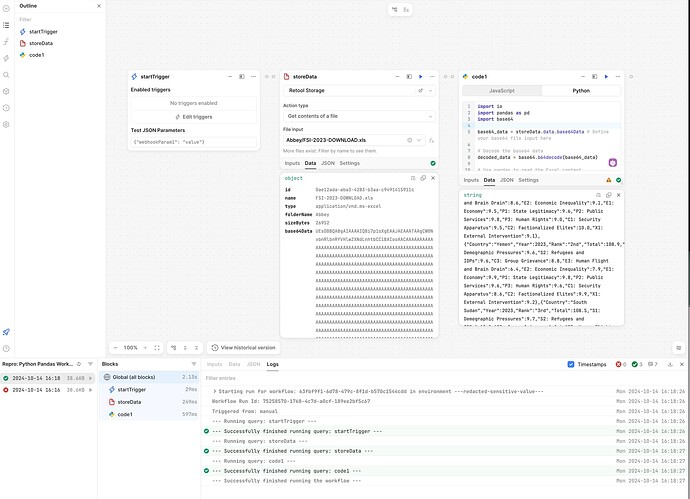Click View historical version button
This screenshot has height=499, width=690.
coord(243,348)
